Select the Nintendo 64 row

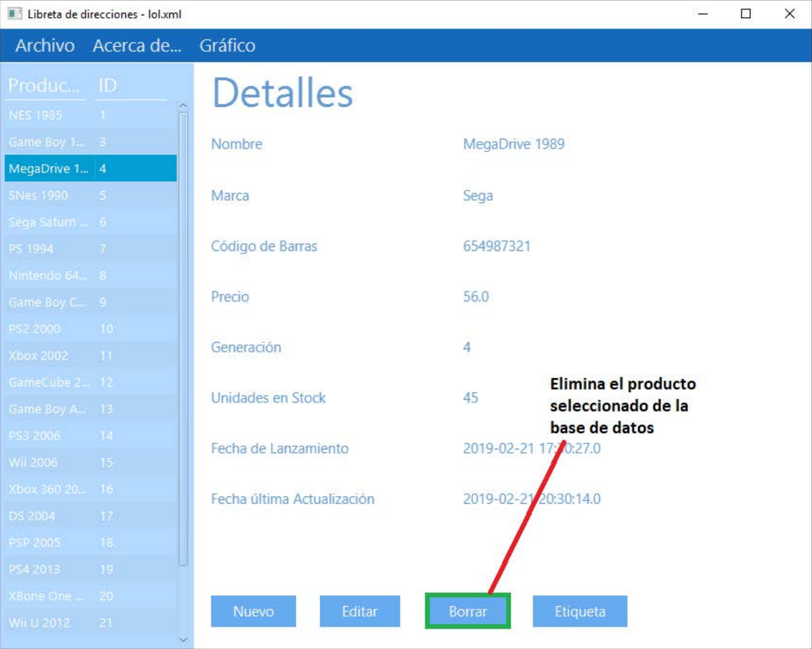click(90, 275)
